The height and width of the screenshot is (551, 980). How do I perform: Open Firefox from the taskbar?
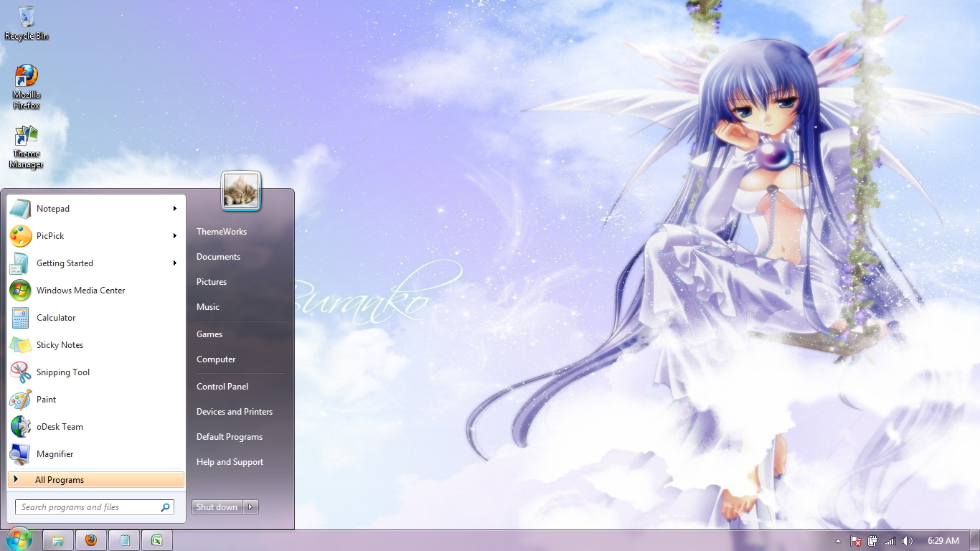coord(91,540)
